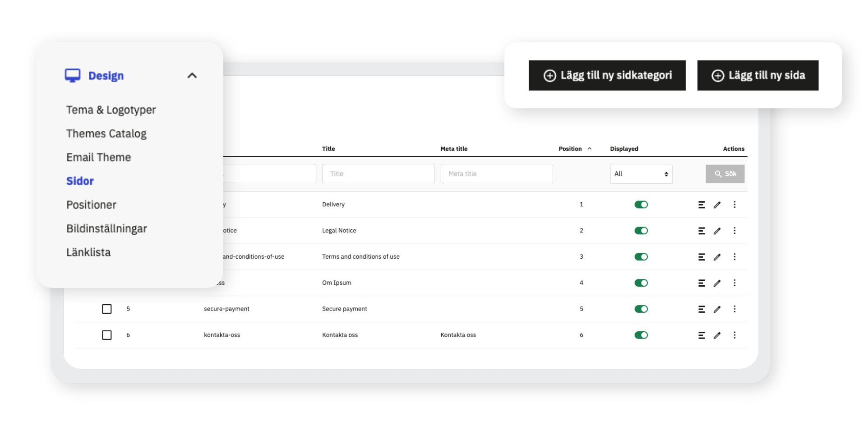The width and height of the screenshot is (868, 441).
Task: Tick the checkbox for kontakta-oss row
Action: click(x=107, y=335)
